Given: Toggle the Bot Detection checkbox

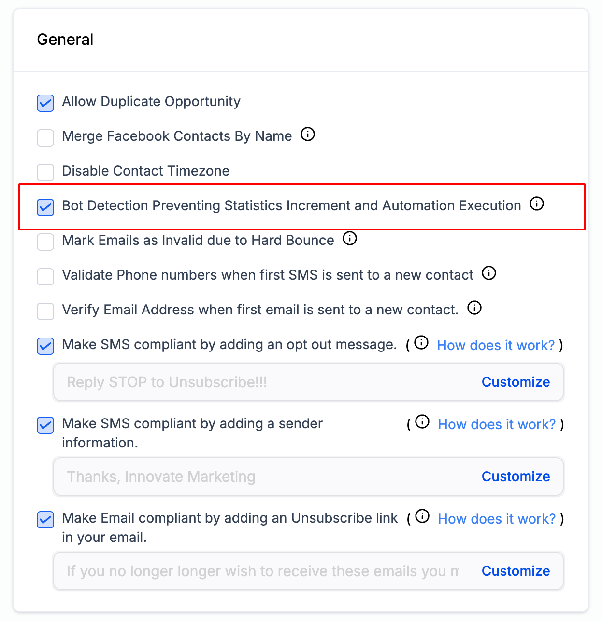Looking at the screenshot, I should [x=46, y=207].
